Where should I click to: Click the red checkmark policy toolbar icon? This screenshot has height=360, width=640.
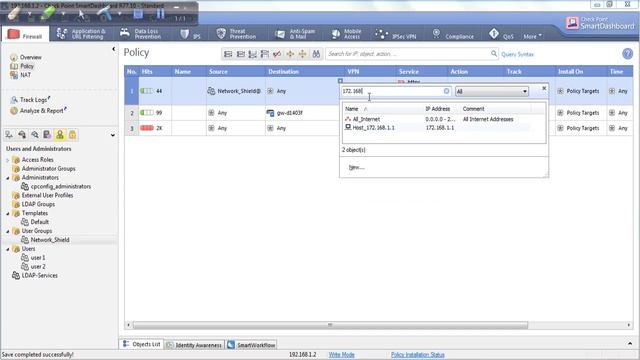(x=277, y=54)
